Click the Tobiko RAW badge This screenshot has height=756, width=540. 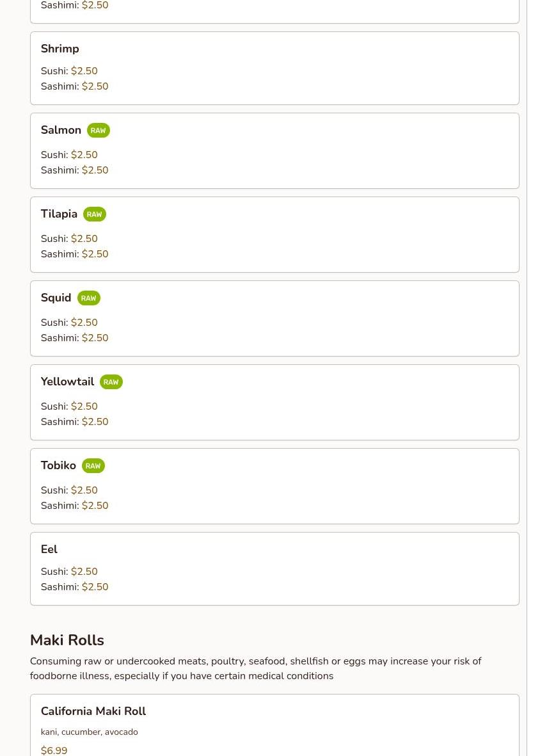pyautogui.click(x=93, y=466)
